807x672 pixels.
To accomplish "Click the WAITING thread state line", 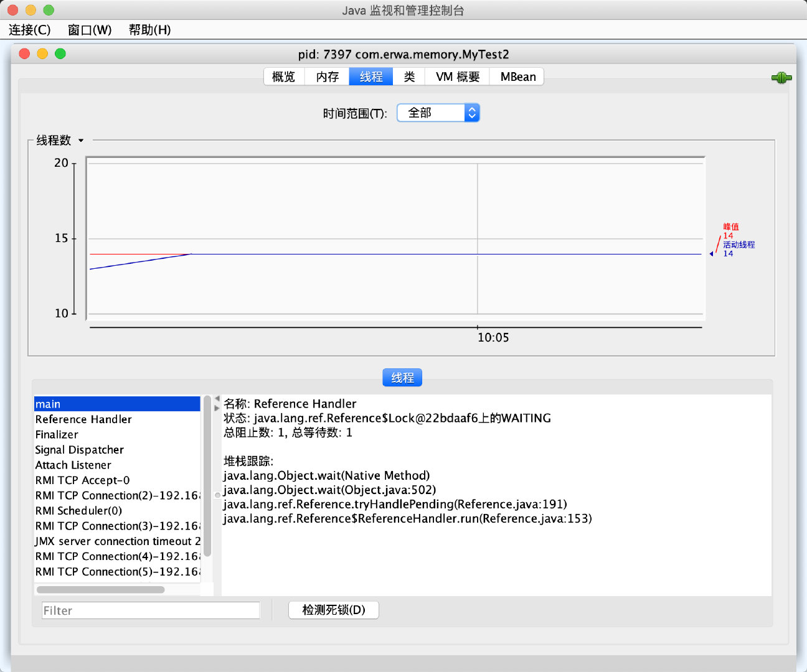I will click(387, 418).
